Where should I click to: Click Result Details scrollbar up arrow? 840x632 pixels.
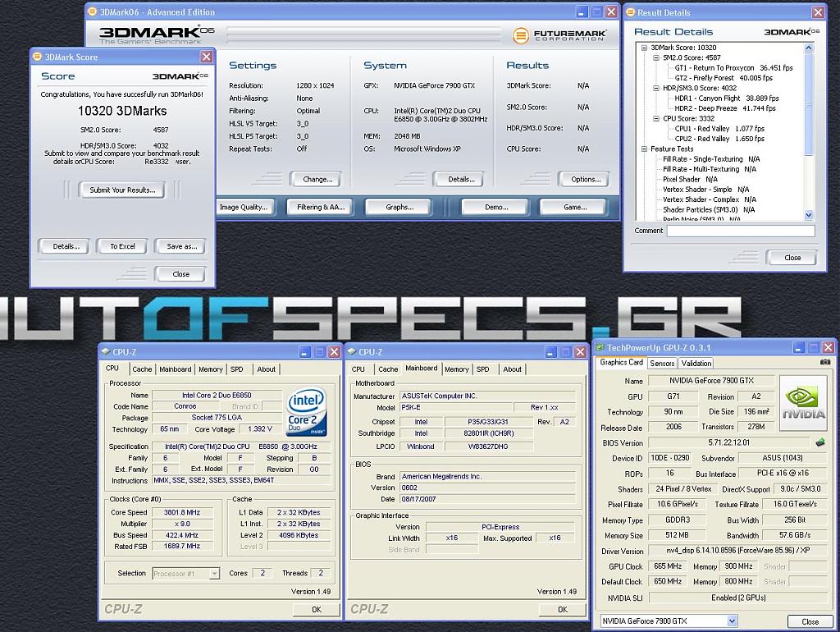point(809,48)
